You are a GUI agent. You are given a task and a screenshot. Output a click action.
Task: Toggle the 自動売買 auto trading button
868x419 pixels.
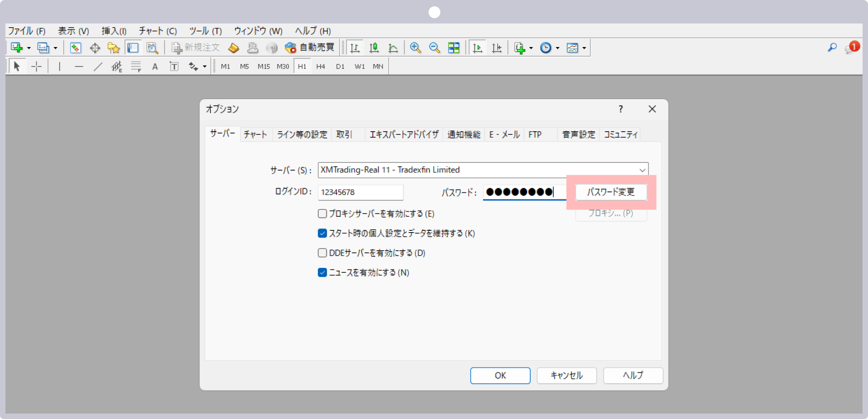[310, 48]
